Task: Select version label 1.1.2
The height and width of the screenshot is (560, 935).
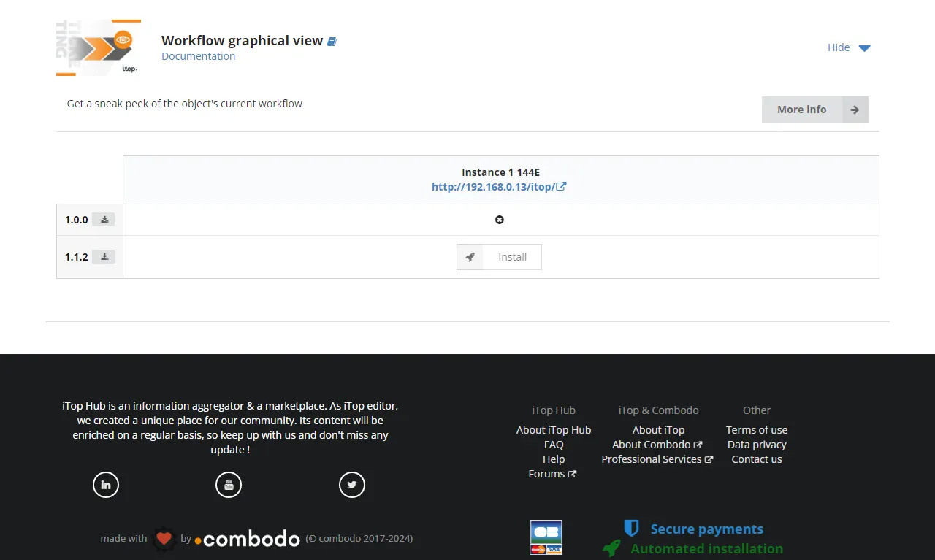Action: (77, 257)
